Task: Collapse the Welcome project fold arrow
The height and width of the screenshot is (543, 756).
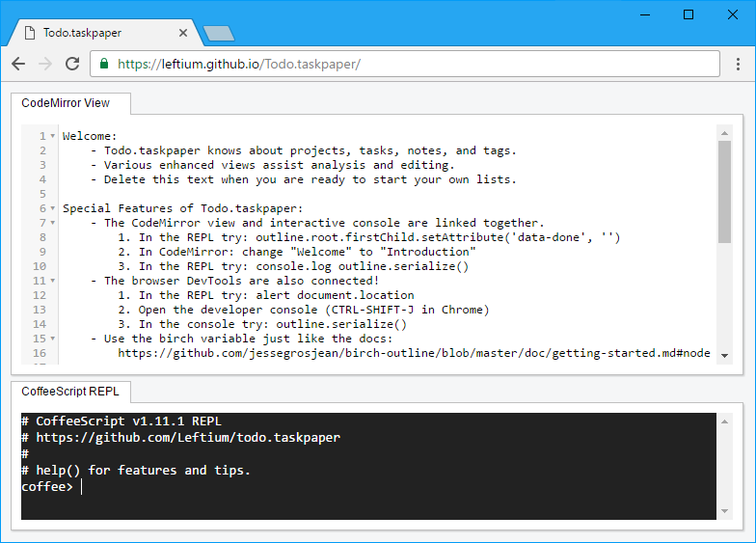Action: 52,136
